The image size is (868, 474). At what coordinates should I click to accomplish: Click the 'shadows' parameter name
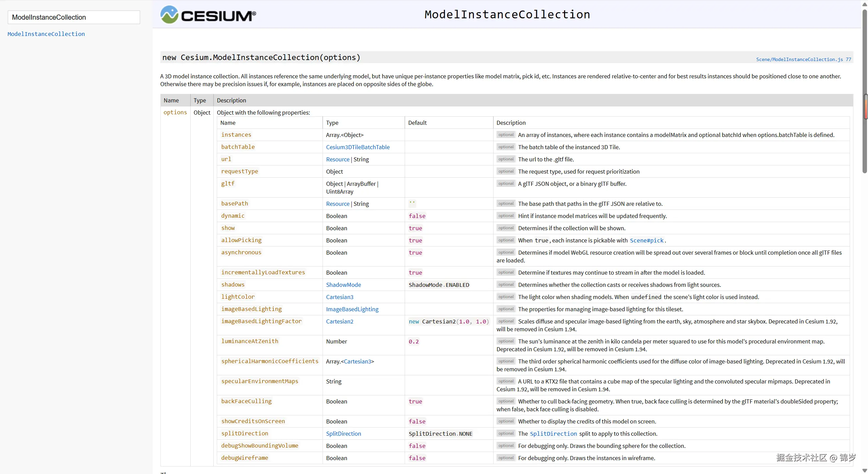[x=233, y=284]
